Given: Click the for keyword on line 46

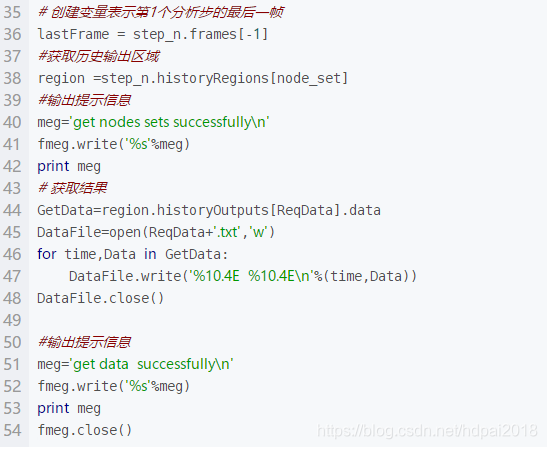Looking at the screenshot, I should click(x=47, y=254).
